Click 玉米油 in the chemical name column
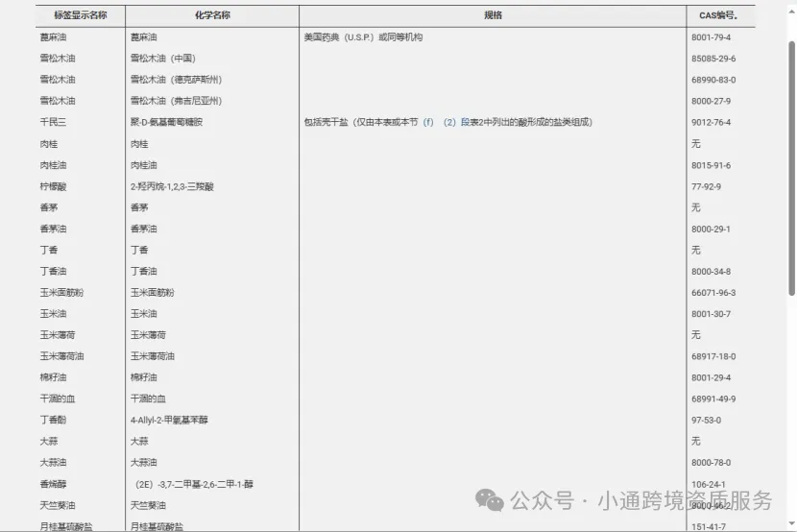Image resolution: width=798 pixels, height=532 pixels. tap(143, 314)
